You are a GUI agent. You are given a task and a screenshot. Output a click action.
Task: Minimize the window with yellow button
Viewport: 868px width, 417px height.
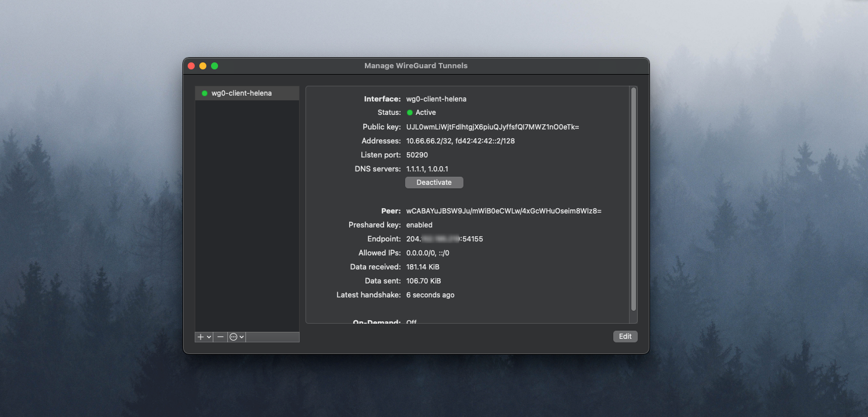point(203,66)
